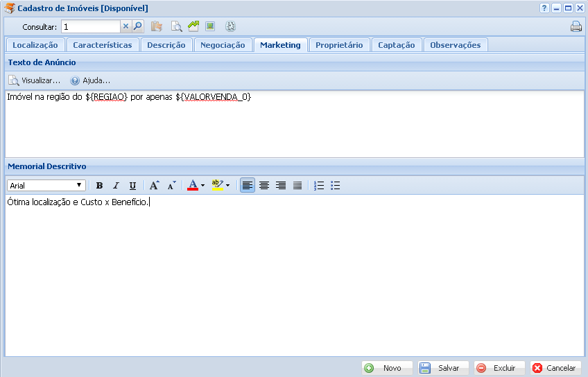
Task: Expand the highlight color dropdown arrow
Action: pyautogui.click(x=227, y=186)
